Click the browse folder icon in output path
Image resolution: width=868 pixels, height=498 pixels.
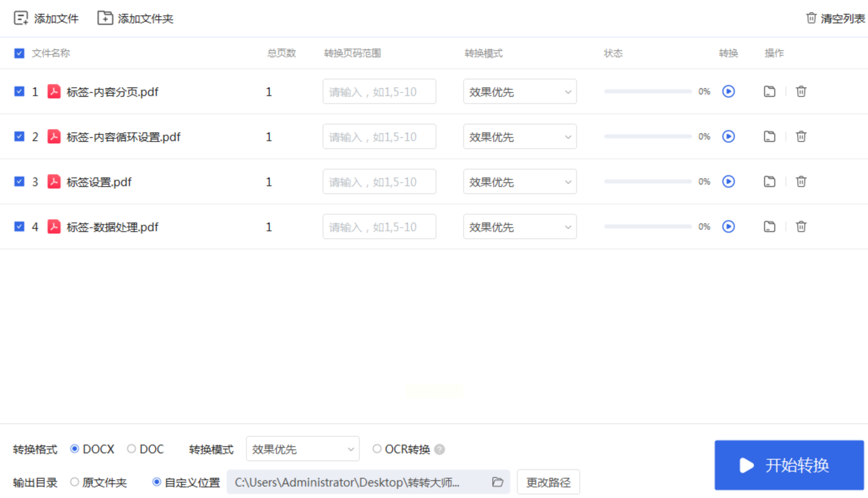[498, 482]
